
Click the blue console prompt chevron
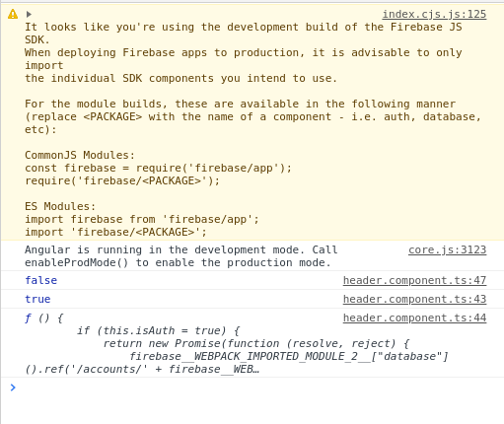point(13,388)
